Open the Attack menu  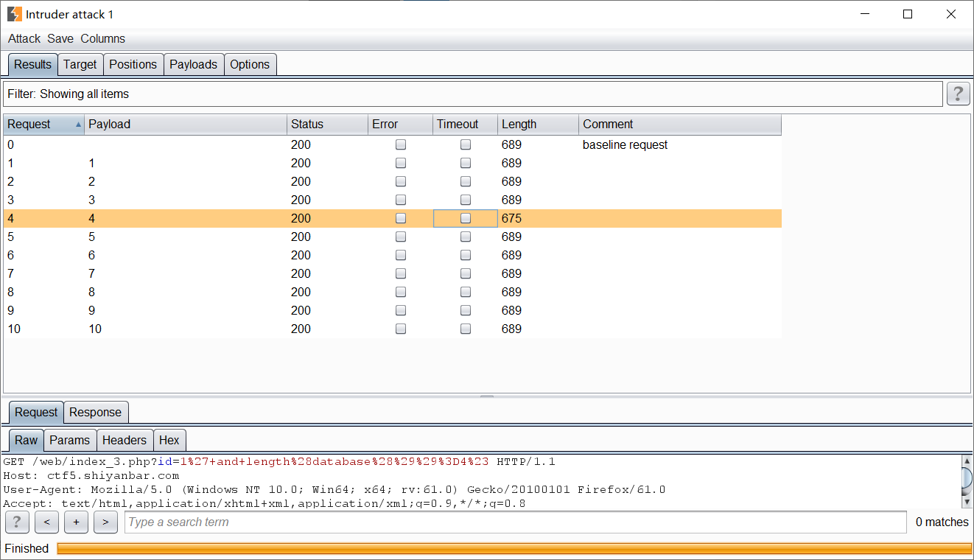24,39
